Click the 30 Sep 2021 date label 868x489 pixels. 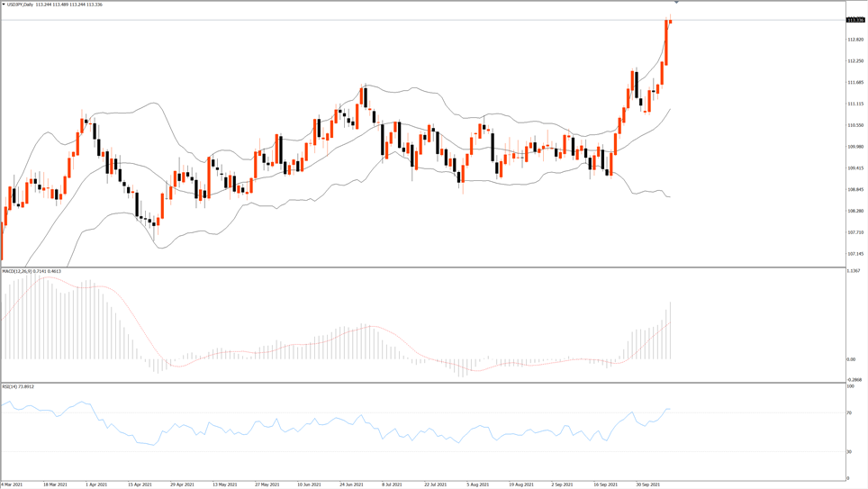(647, 484)
